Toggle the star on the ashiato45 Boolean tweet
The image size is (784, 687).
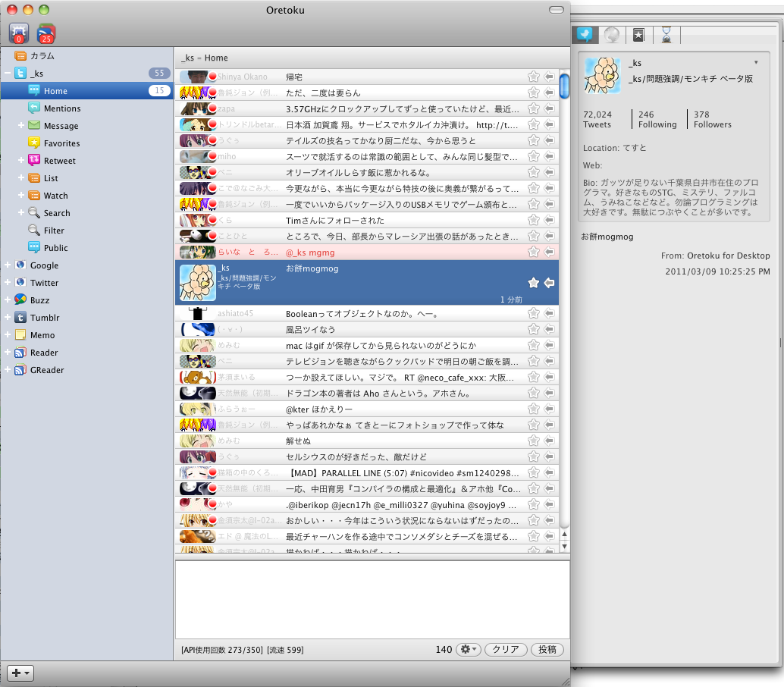coord(533,313)
